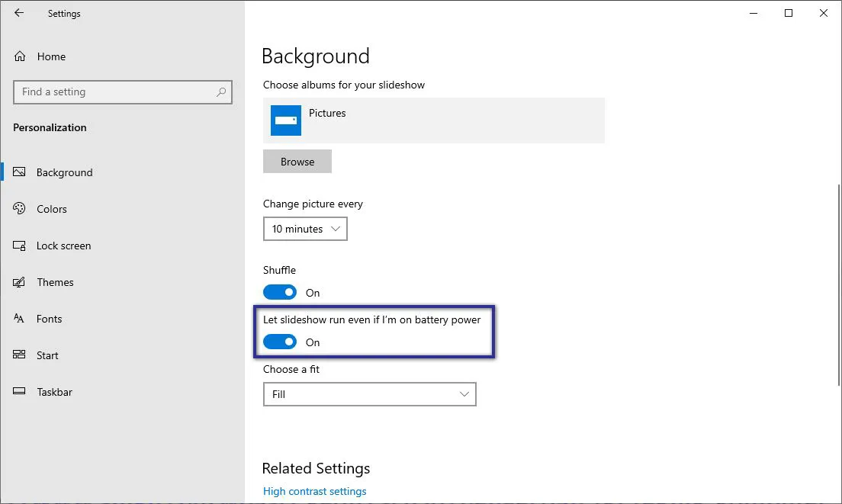842x504 pixels.
Task: Open High contrast settings link
Action: pyautogui.click(x=314, y=491)
